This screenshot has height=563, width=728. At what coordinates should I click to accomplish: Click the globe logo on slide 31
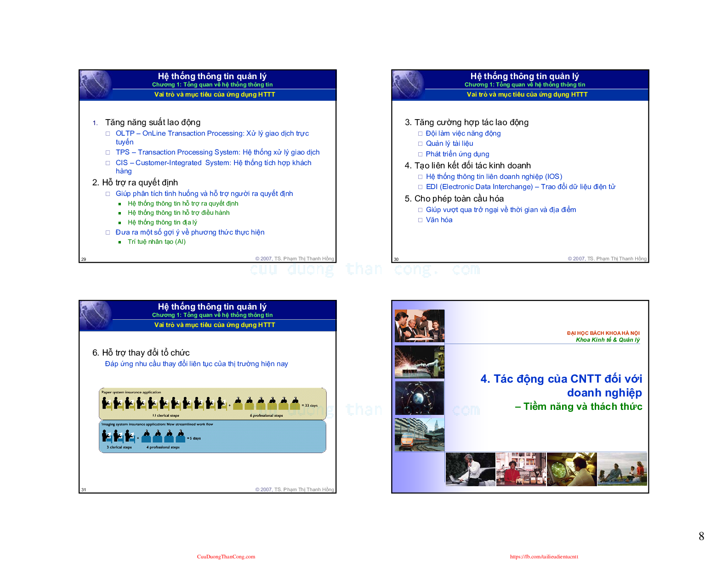coord(96,316)
